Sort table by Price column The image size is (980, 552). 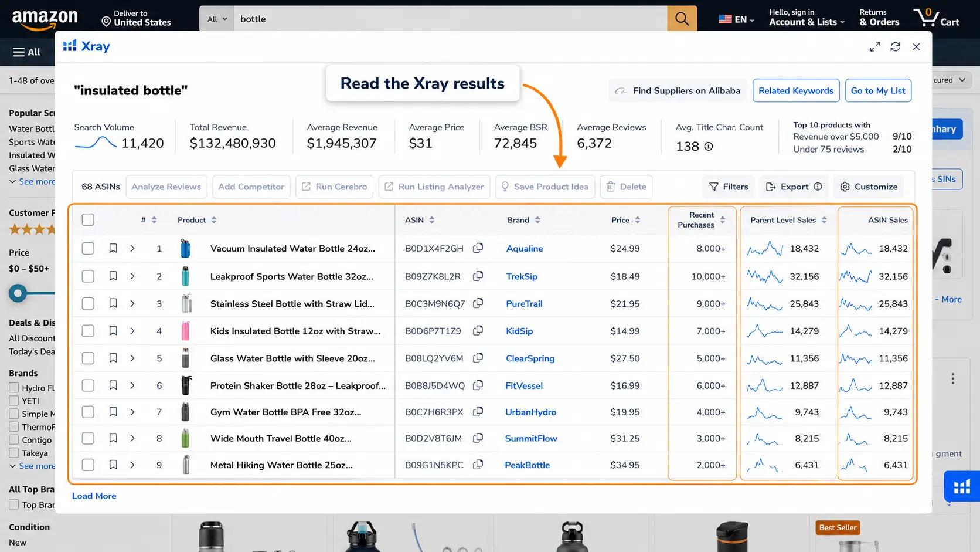(625, 220)
